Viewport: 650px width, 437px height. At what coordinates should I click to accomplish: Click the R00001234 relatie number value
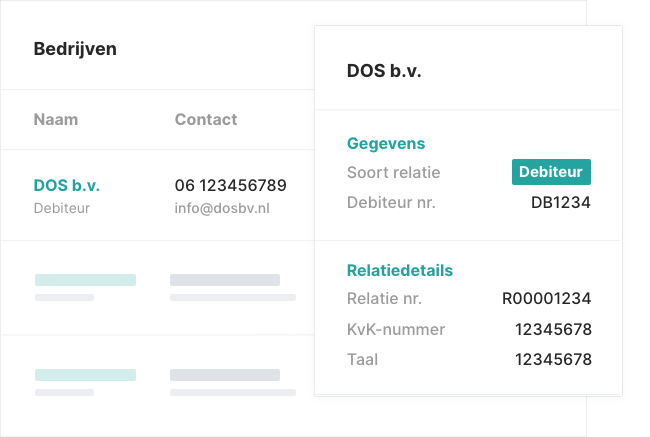point(547,298)
